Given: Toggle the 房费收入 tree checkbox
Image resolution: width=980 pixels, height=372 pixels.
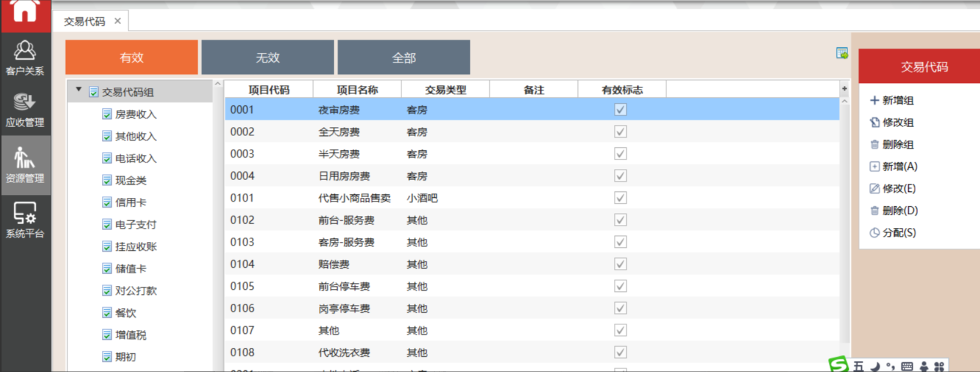Looking at the screenshot, I should click(107, 114).
